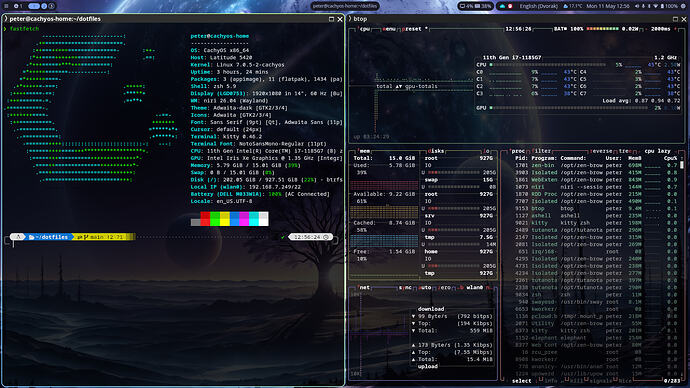
Task: Toggle sync in btop net box
Action: point(405,287)
